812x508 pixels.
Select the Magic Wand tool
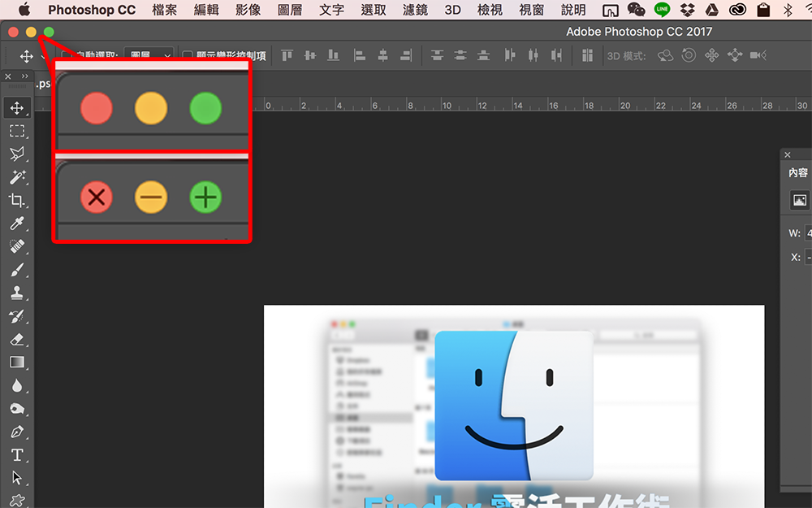point(17,177)
